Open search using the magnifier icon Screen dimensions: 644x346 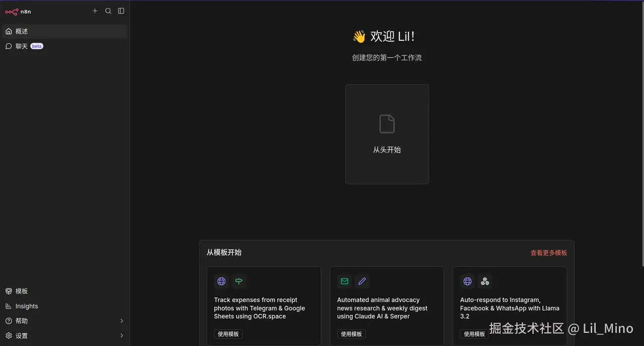pos(108,11)
